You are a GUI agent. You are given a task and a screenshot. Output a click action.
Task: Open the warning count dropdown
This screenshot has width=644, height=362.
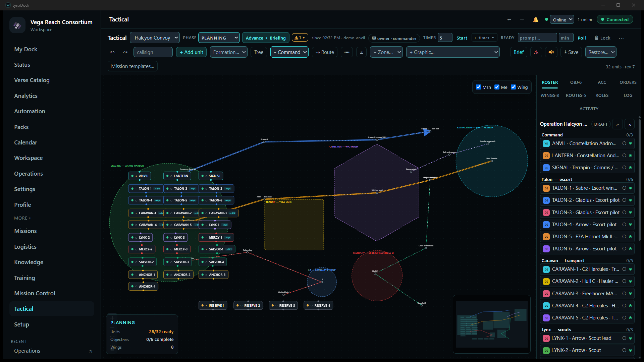click(300, 38)
